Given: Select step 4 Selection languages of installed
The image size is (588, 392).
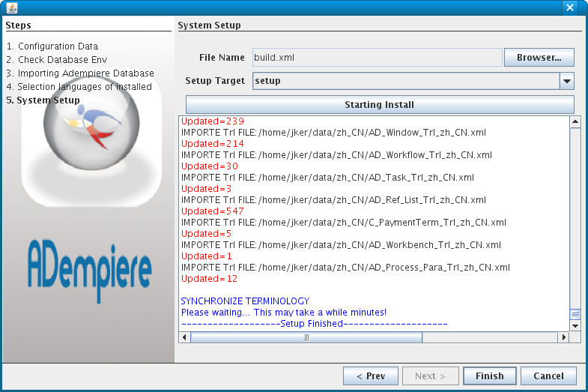Looking at the screenshot, I should [x=79, y=87].
